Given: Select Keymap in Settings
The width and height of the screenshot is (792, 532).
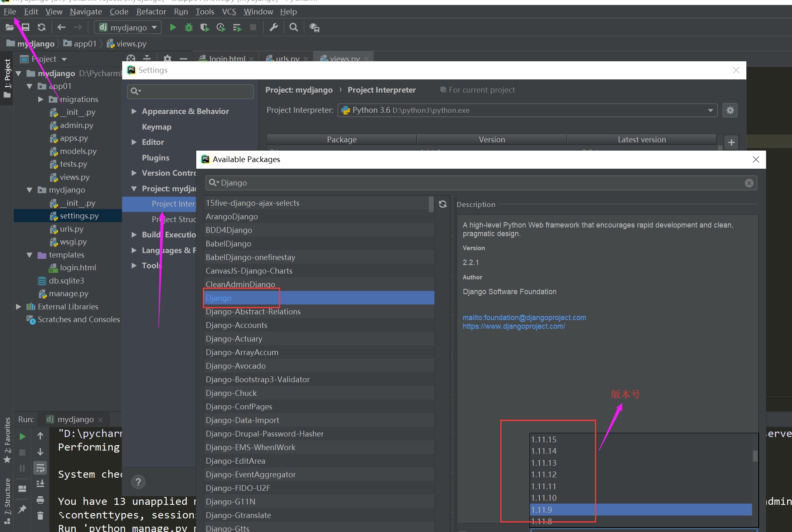Looking at the screenshot, I should click(x=156, y=127).
